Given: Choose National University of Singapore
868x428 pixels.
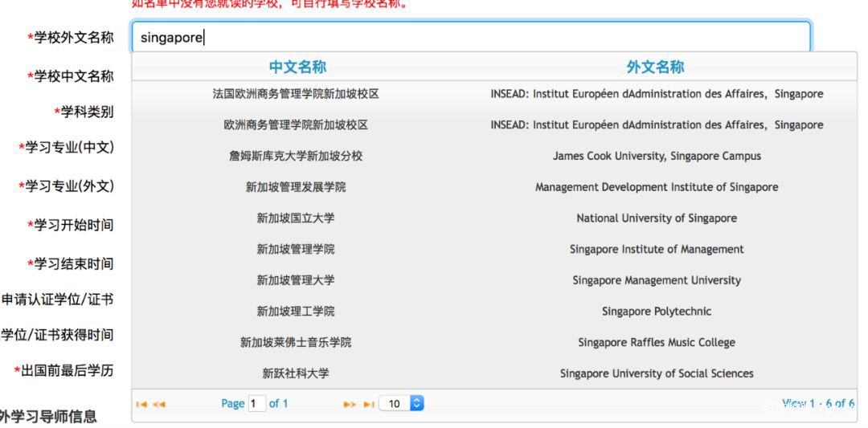Looking at the screenshot, I should pos(656,218).
